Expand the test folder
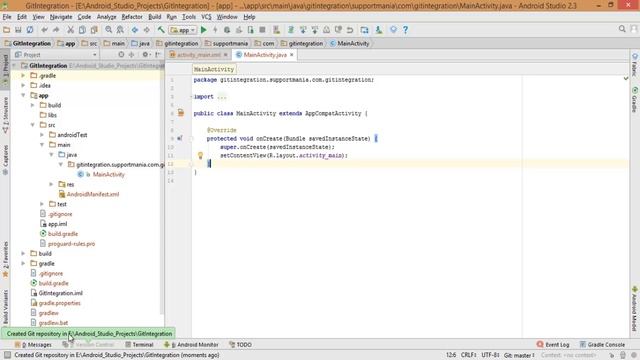This screenshot has height=360, width=640. point(42,204)
